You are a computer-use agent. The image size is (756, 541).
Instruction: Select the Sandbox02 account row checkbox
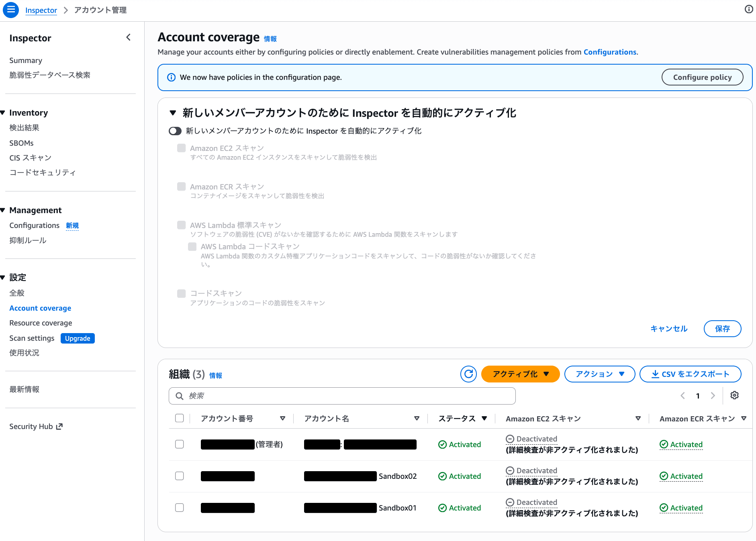(x=180, y=476)
